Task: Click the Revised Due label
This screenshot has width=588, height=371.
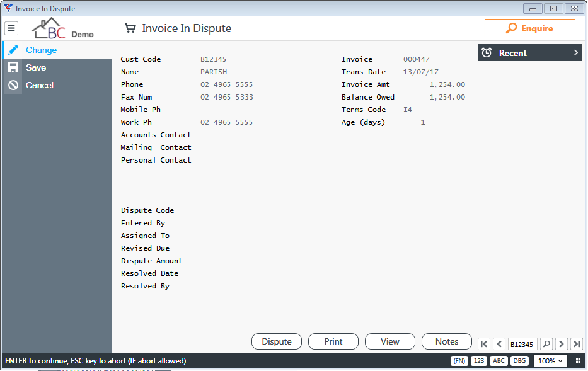Action: click(145, 248)
